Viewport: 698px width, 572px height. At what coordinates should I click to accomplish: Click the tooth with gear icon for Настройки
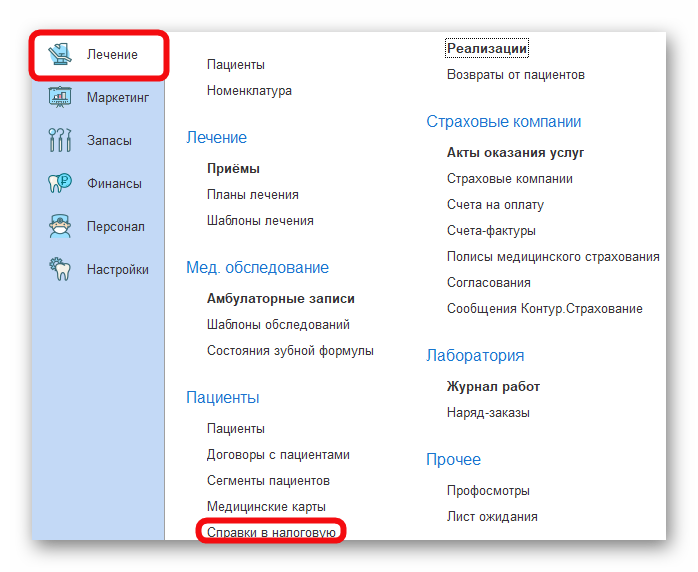click(60, 269)
